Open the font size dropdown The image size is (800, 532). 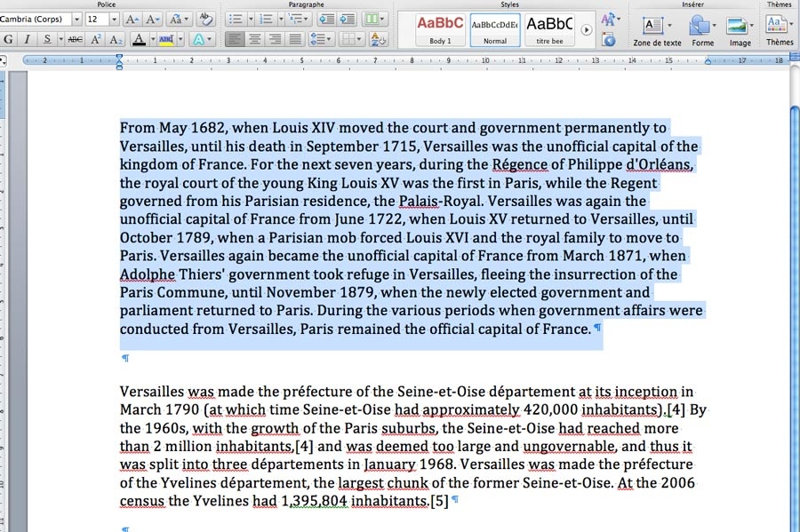click(116, 19)
